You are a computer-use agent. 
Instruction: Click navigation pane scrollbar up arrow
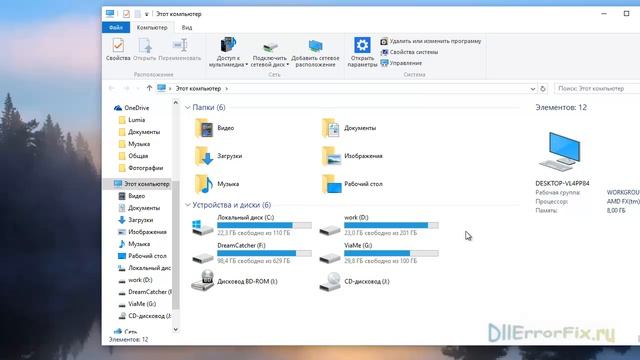coord(176,102)
